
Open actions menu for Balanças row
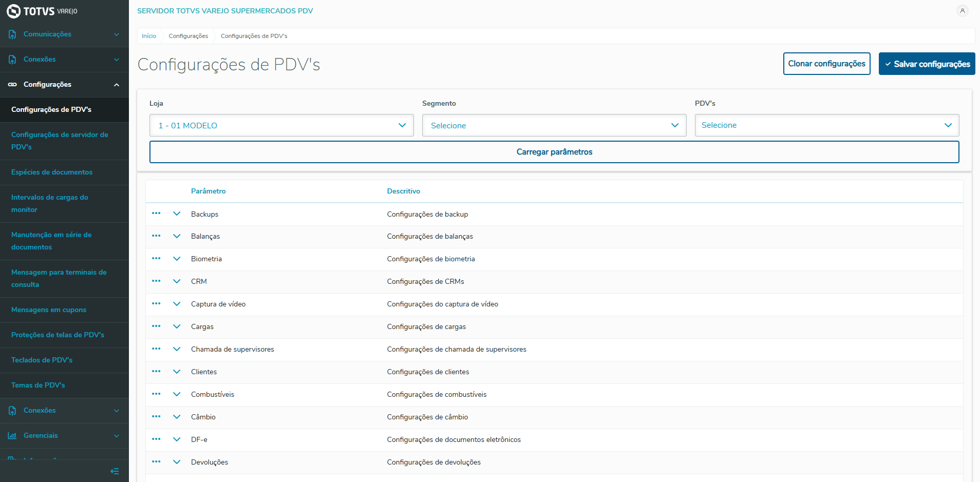click(x=156, y=236)
